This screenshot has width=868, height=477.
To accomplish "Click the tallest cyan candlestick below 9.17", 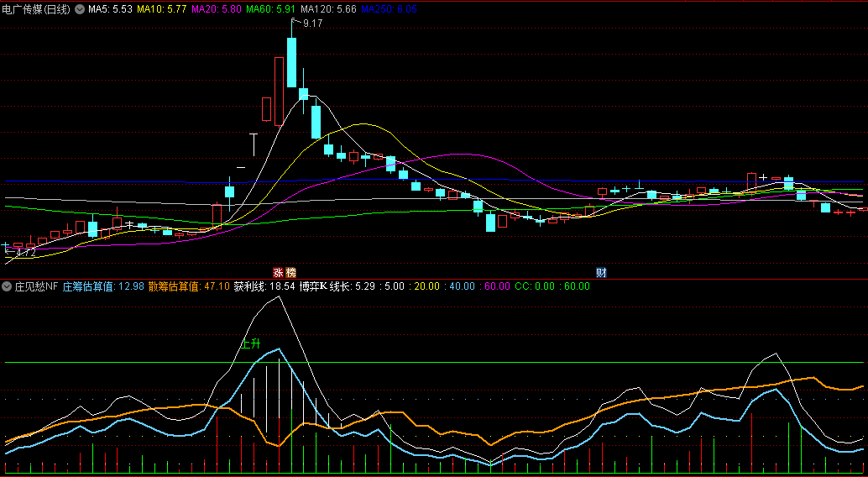I will pyautogui.click(x=291, y=62).
